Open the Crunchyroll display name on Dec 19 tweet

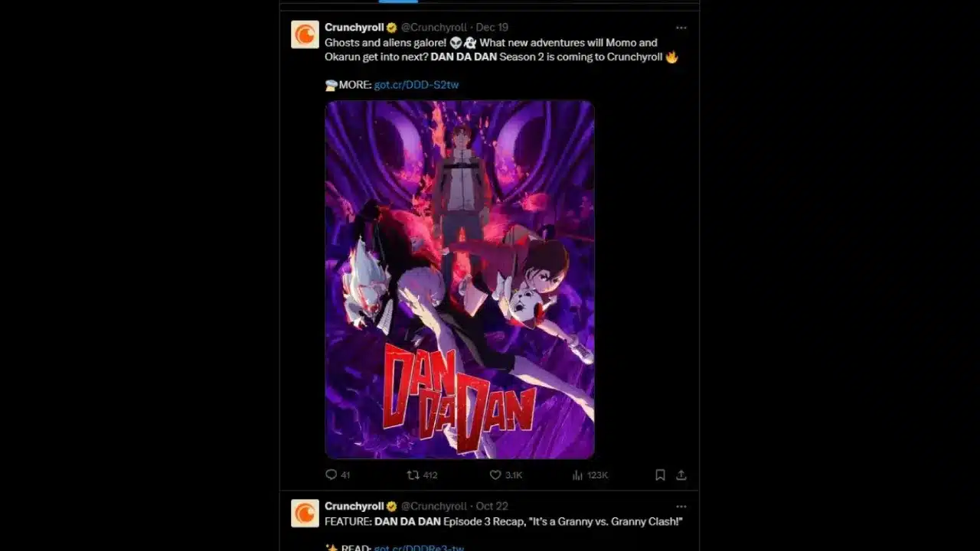click(354, 28)
